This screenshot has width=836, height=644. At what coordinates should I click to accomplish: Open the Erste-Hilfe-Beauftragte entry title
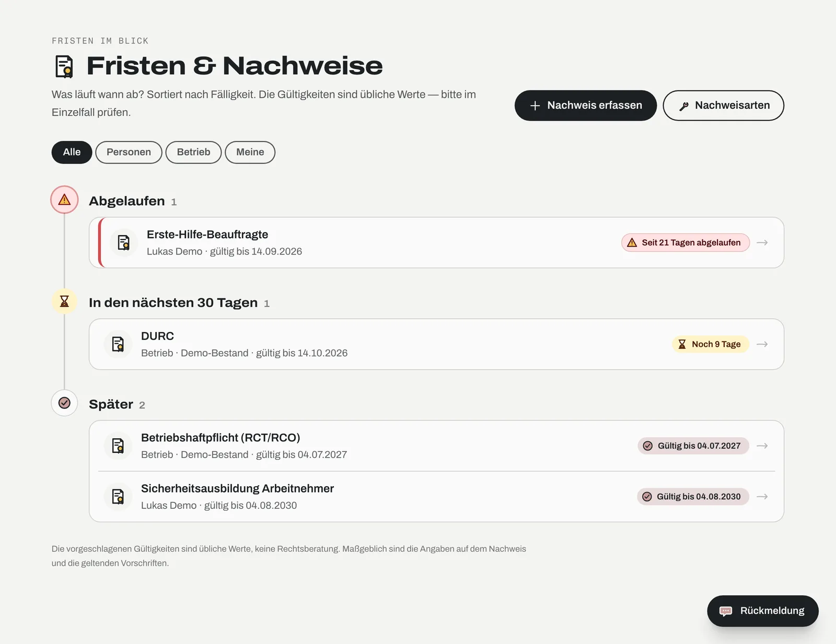pos(207,235)
